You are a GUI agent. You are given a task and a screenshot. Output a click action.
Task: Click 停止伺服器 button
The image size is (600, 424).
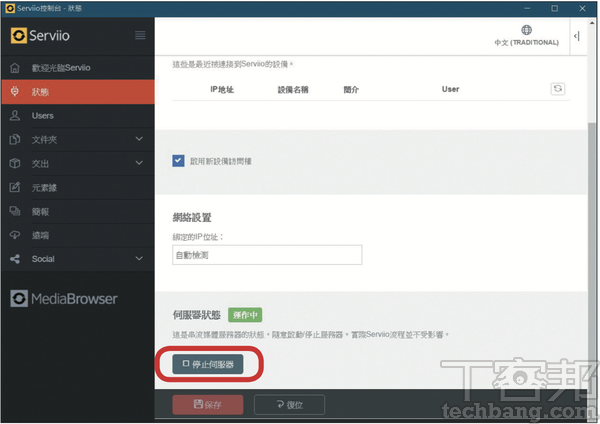[208, 364]
